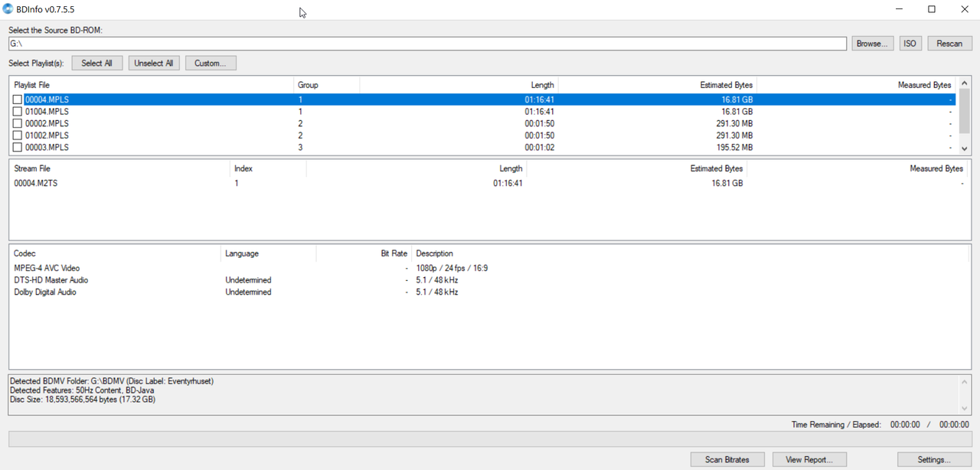
Task: Select the 00004.M2TS stream file row
Action: click(x=489, y=183)
